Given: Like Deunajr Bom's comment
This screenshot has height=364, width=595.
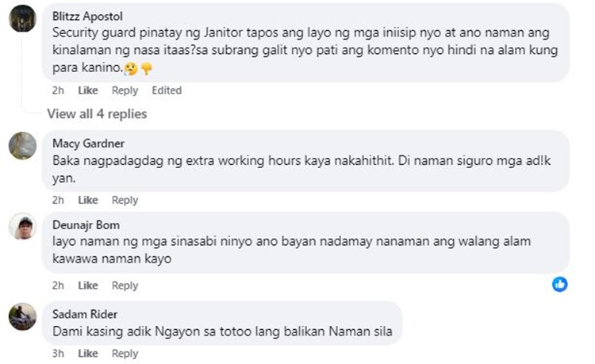Looking at the screenshot, I should 88,285.
